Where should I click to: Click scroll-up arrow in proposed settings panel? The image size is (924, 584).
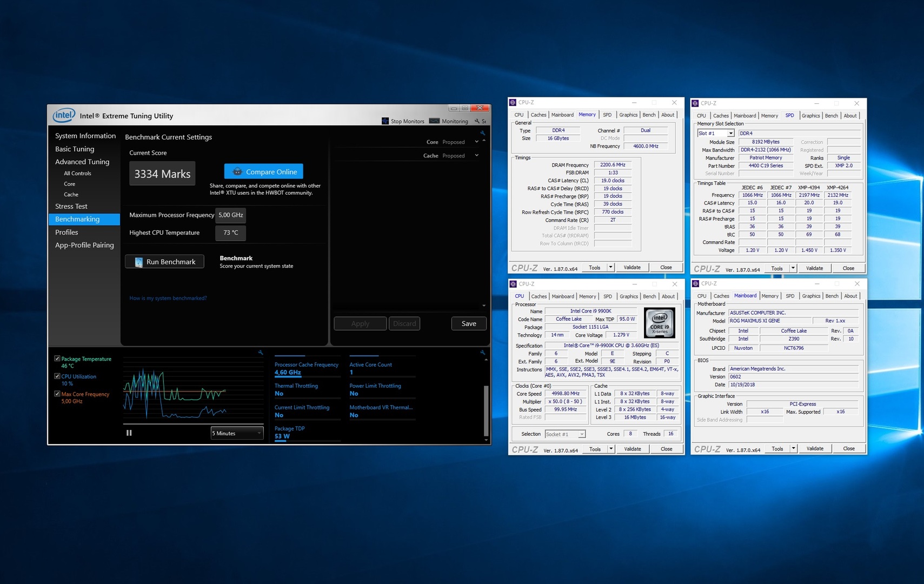(x=484, y=141)
